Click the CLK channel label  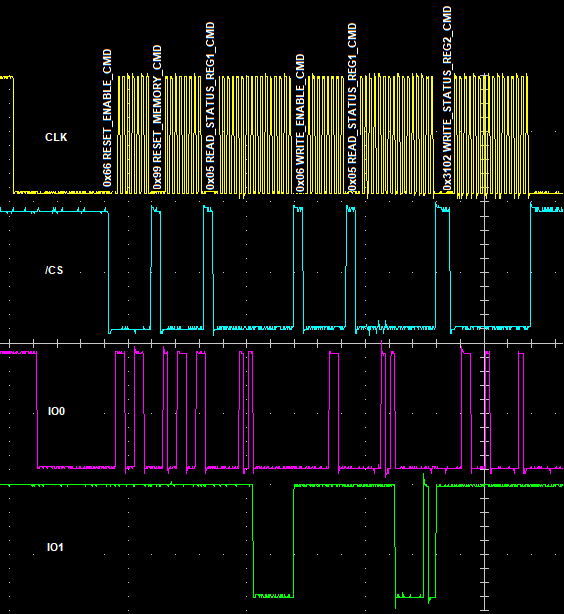tap(56, 137)
